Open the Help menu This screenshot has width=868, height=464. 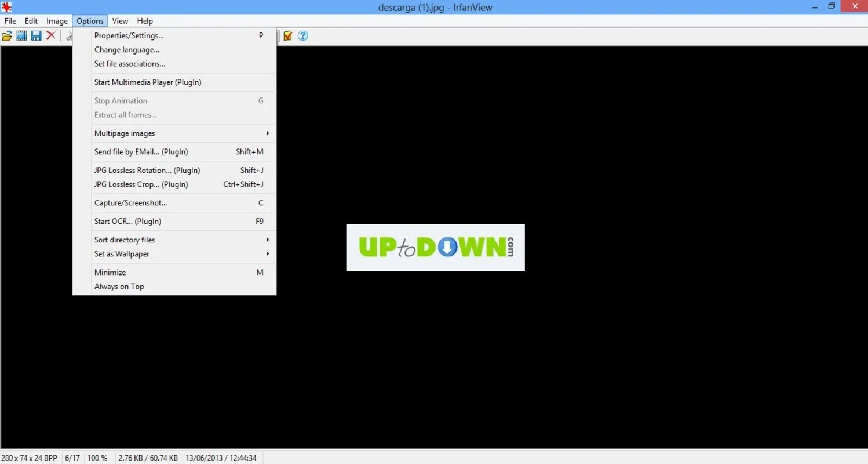click(x=145, y=21)
